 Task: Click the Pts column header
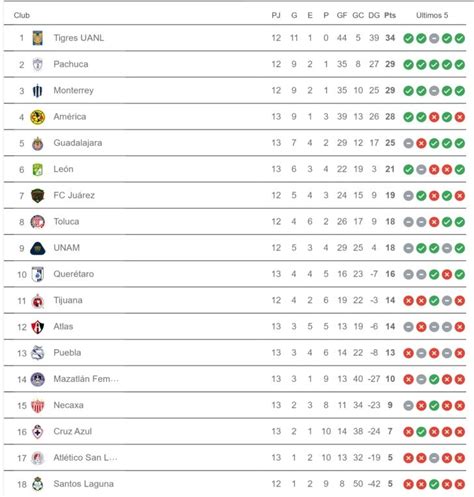click(x=390, y=15)
